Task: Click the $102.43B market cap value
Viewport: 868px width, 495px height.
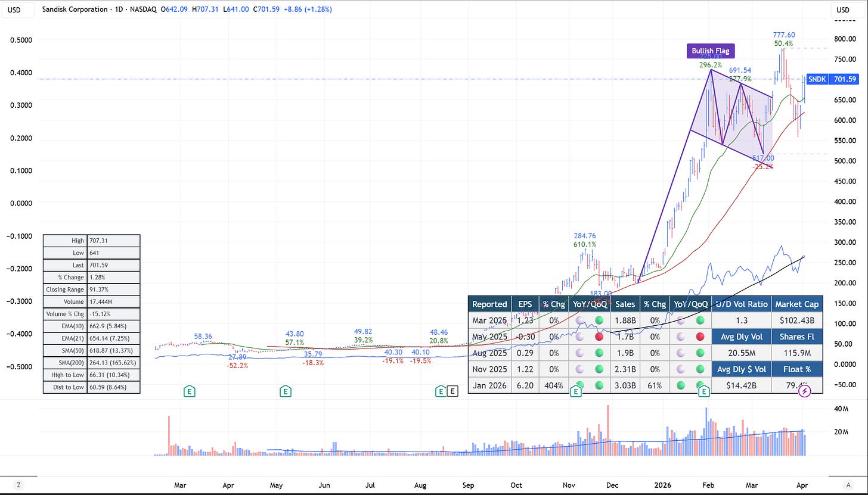Action: [x=797, y=320]
